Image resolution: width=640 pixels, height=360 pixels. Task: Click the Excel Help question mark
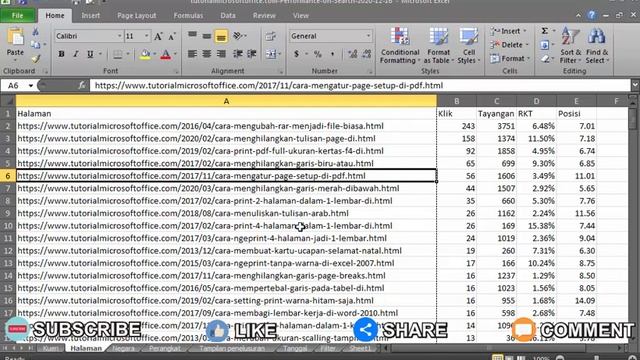591,16
